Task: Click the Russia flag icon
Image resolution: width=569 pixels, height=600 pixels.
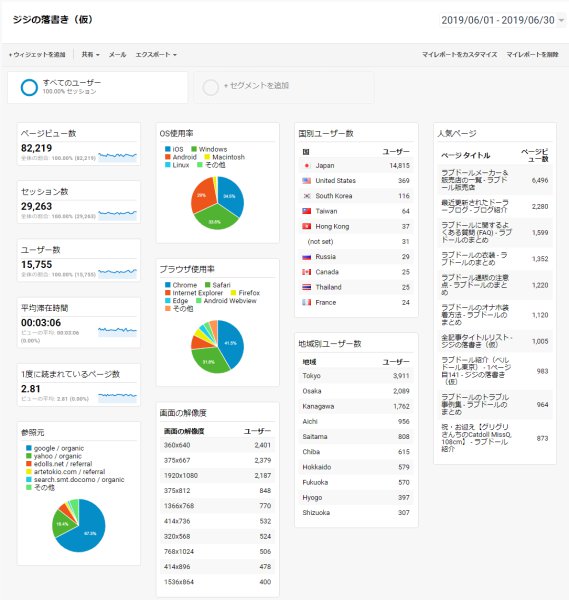Action: coord(307,257)
